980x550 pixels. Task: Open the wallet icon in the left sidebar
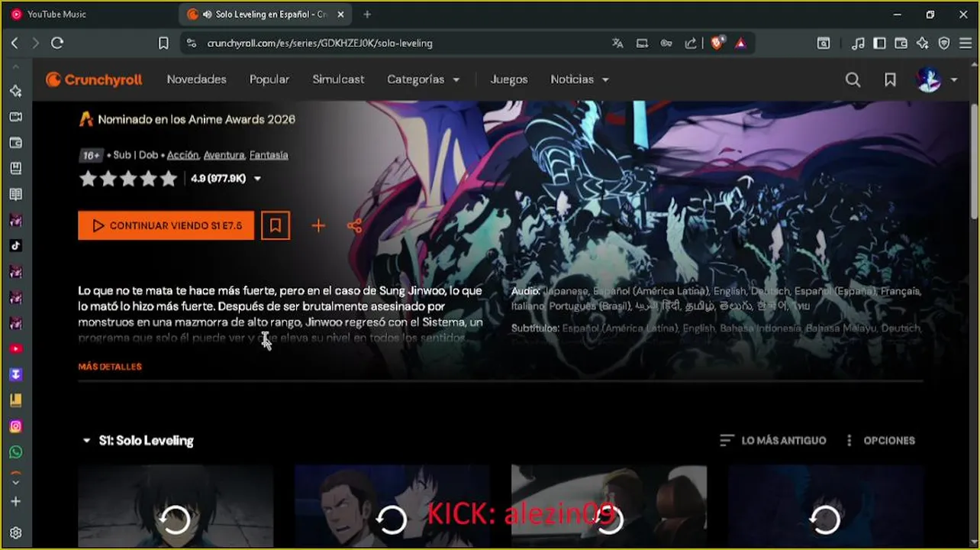(15, 143)
